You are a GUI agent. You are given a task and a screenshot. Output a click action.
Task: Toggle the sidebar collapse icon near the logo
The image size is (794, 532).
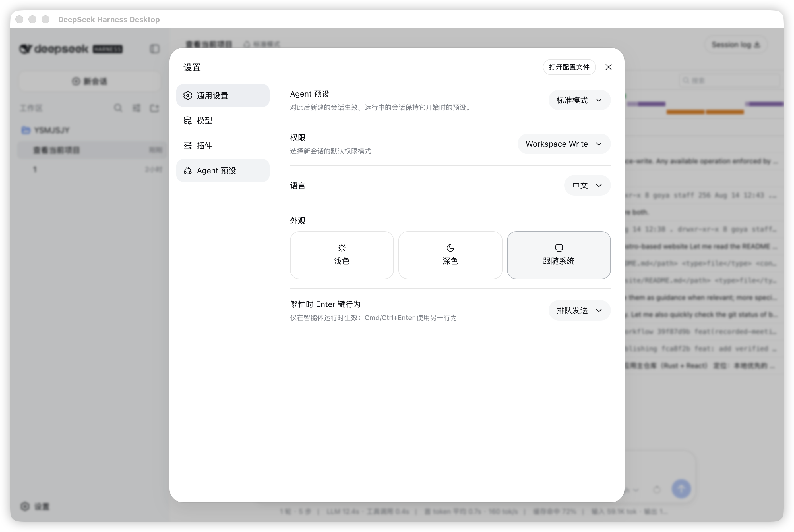click(155, 49)
